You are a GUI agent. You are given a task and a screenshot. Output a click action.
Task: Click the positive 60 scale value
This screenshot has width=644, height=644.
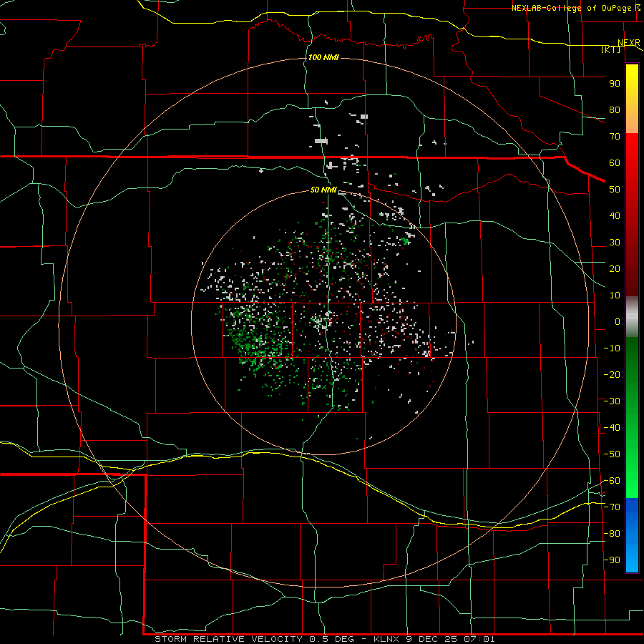pyautogui.click(x=615, y=162)
